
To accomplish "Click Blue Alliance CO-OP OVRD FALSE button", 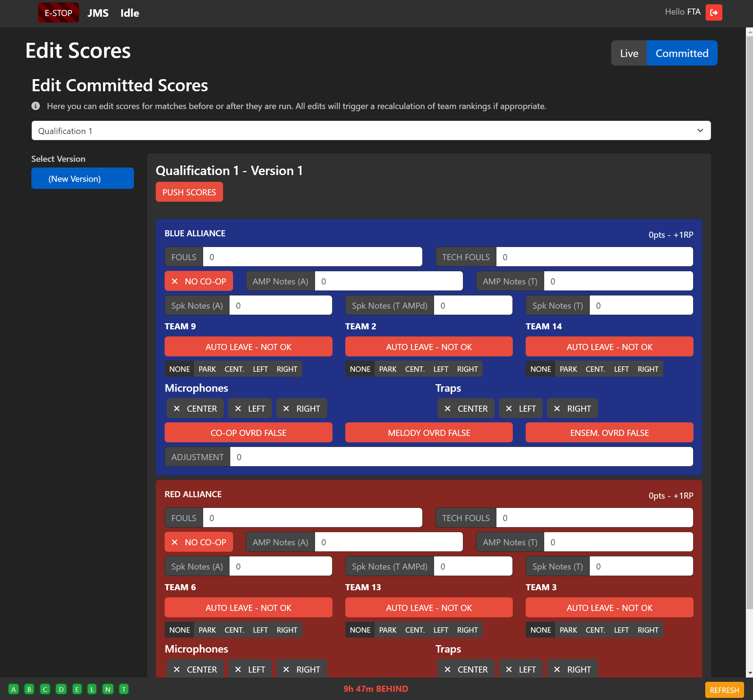I will (248, 432).
